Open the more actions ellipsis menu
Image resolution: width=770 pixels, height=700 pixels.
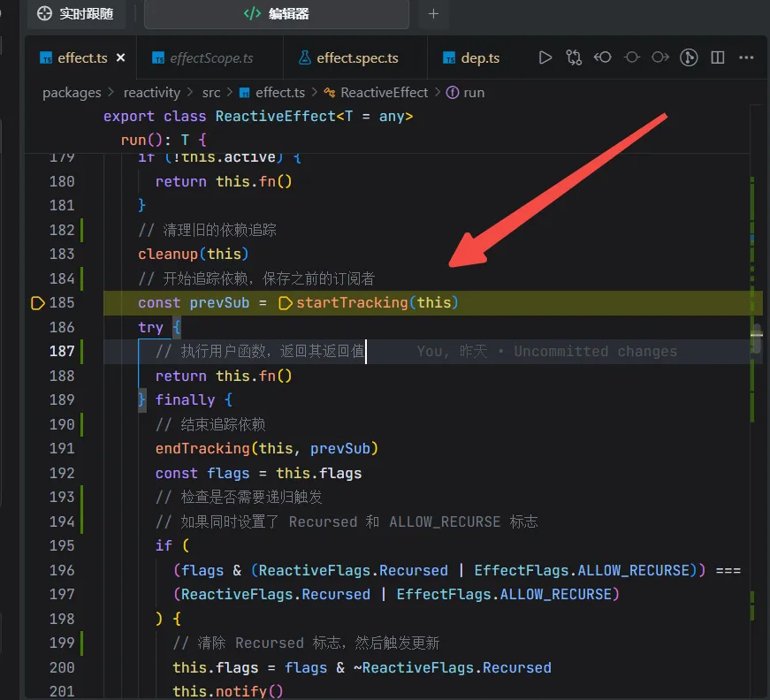point(746,58)
